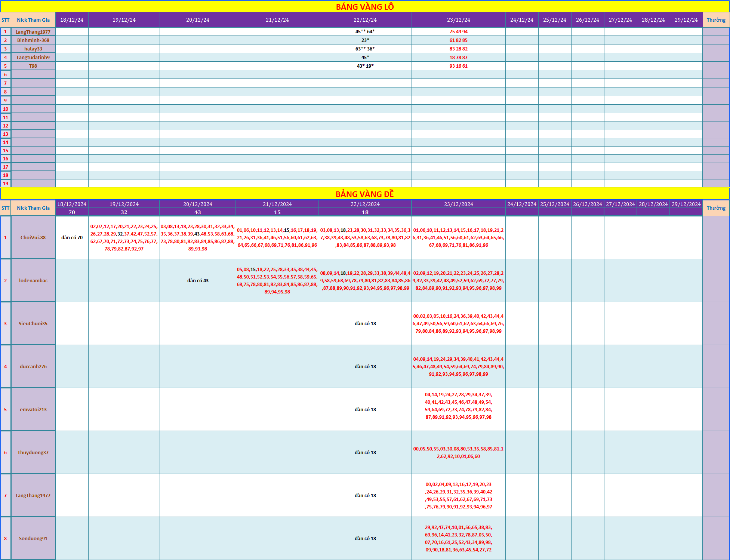Select the 22/12/24 header in the Lô table
Image resolution: width=730 pixels, height=560 pixels.
click(365, 20)
